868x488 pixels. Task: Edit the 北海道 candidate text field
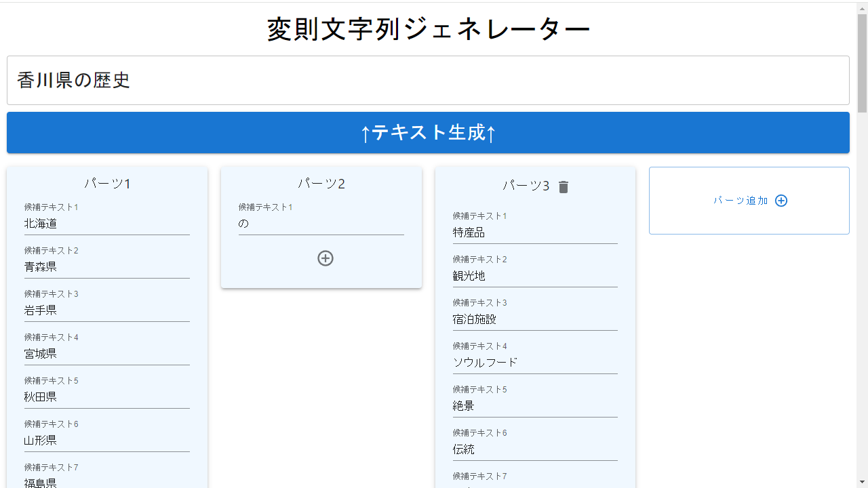point(106,224)
